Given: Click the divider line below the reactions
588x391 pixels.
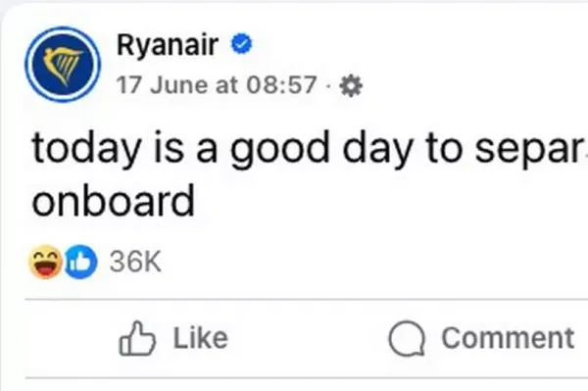Looking at the screenshot, I should pyautogui.click(x=307, y=300).
